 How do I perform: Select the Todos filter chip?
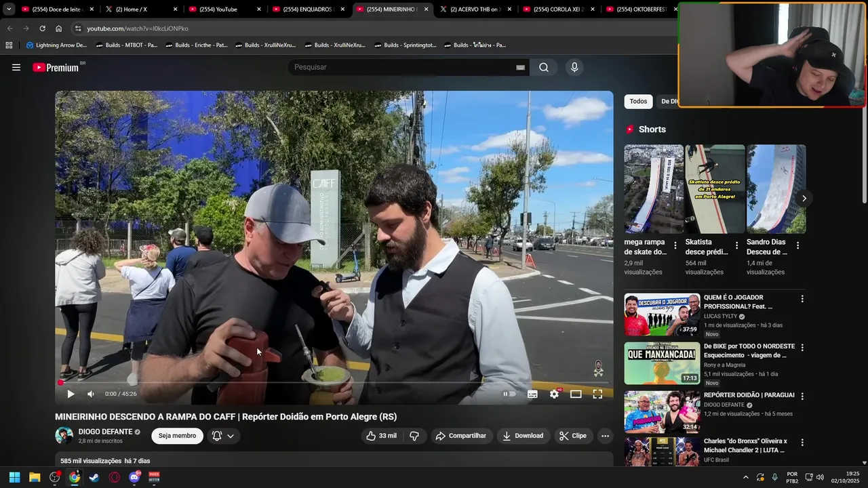[638, 101]
